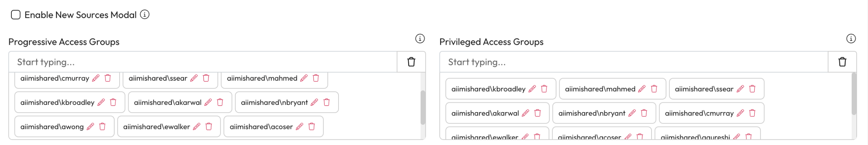Open Progressive Access Groups info icon
Viewport: 868px width, 145px height.
(x=420, y=39)
